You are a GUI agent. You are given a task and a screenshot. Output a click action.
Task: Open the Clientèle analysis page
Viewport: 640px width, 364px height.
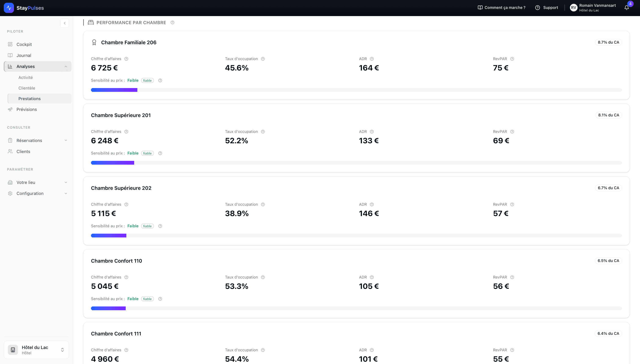(27, 88)
